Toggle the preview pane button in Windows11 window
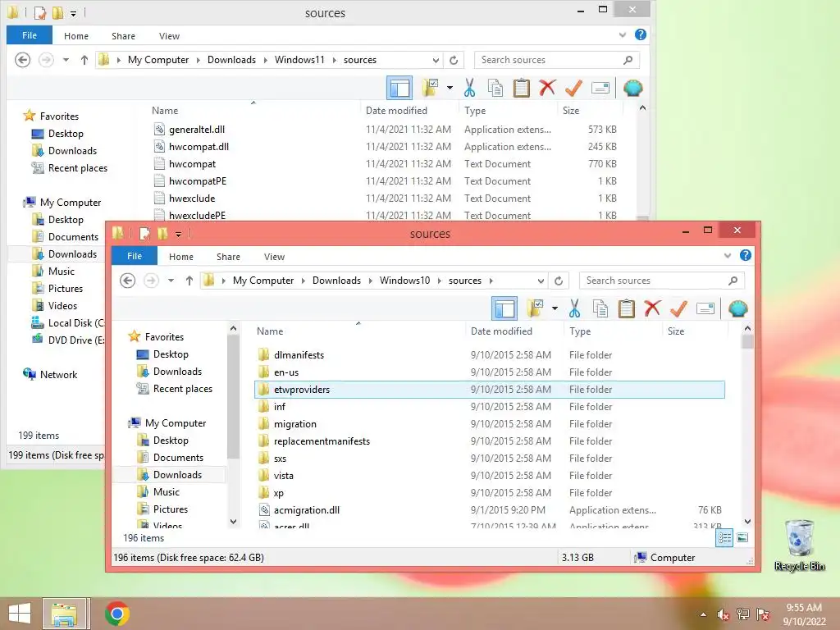 (399, 88)
